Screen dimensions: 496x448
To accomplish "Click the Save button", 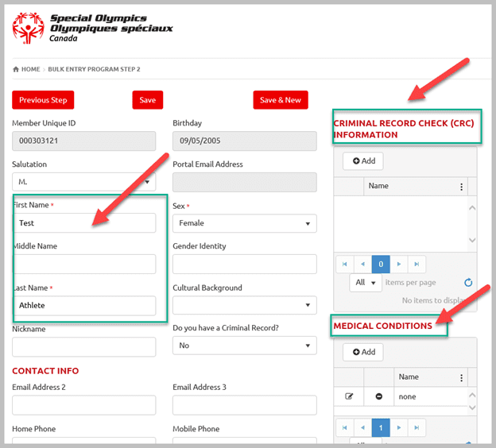I will pos(148,100).
